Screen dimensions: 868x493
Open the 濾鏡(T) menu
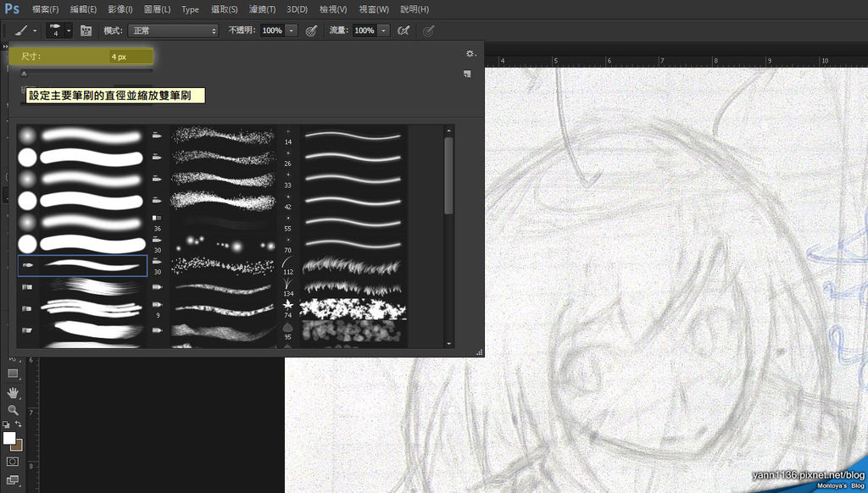point(264,9)
